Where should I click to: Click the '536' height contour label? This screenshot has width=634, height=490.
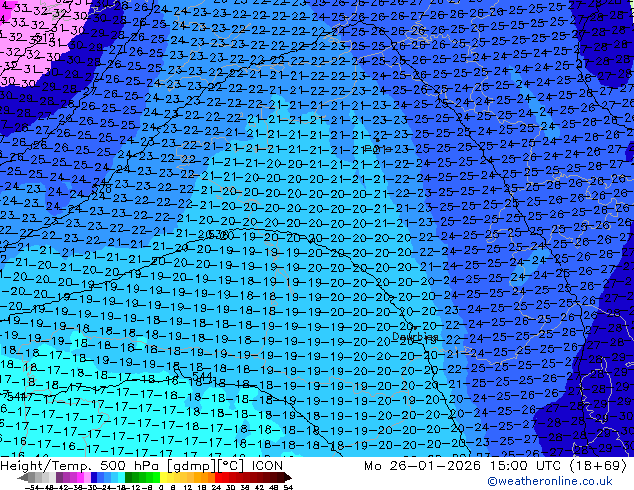tap(219, 234)
